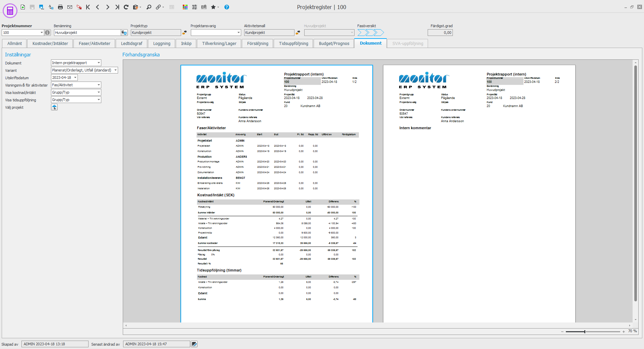Create a new project record

coord(23,7)
